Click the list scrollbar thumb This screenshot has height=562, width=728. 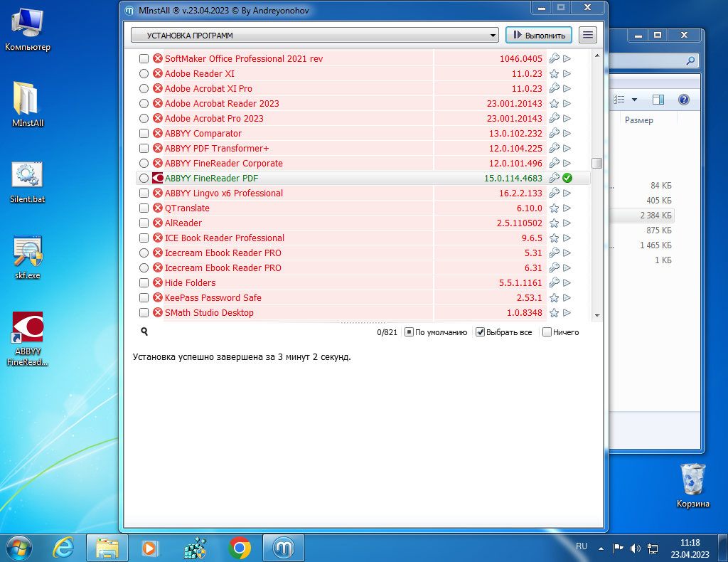click(x=597, y=163)
